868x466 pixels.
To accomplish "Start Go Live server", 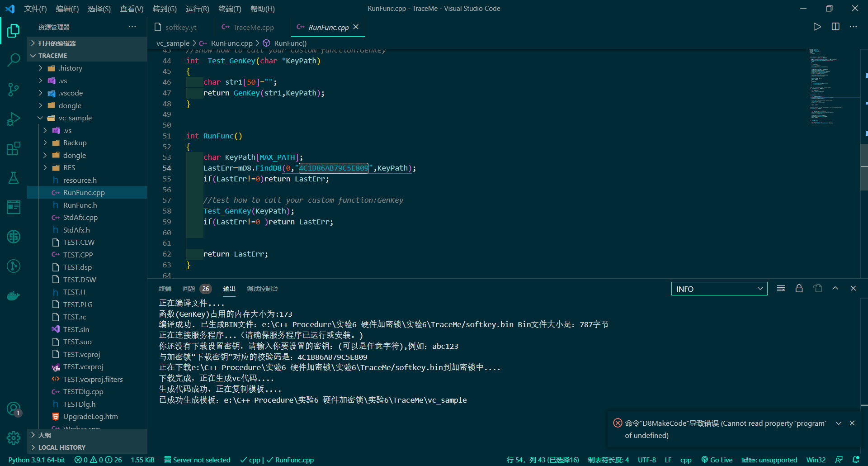I will (x=717, y=460).
